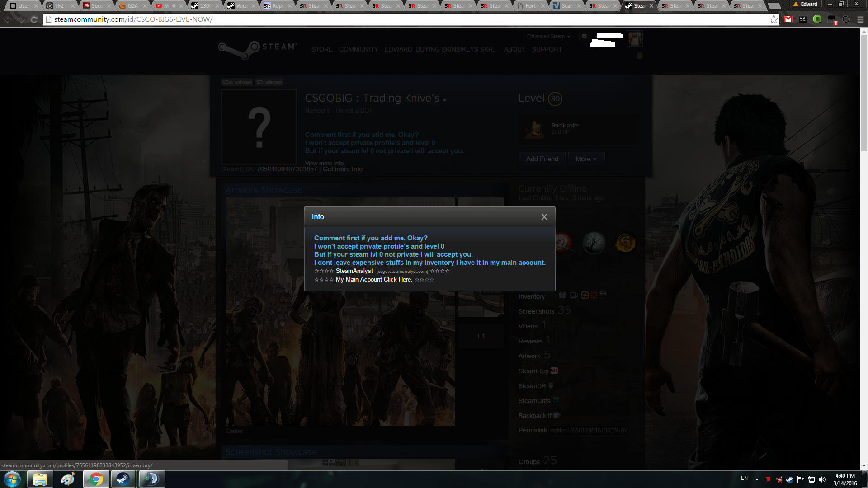Bookmark this page with the star icon
The height and width of the screenshot is (488, 868).
(774, 19)
